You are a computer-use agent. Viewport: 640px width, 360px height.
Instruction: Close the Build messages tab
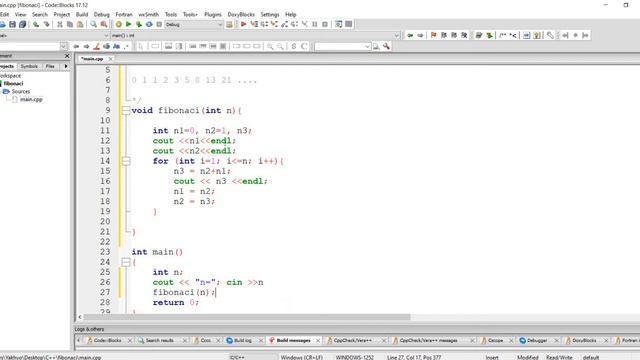(x=318, y=340)
